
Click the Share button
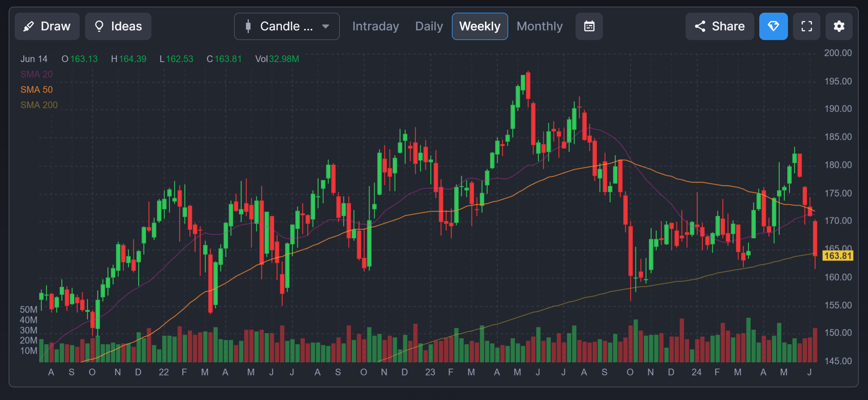720,26
